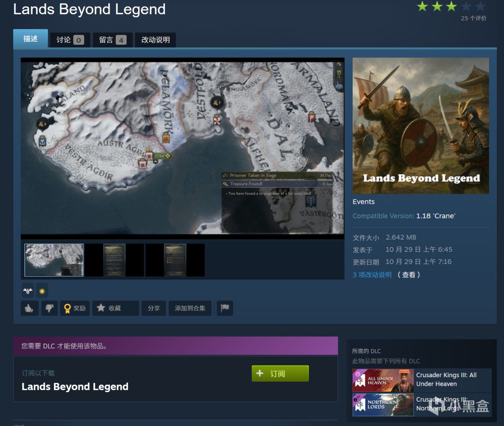Screen dimensions: 504x426
Task: Click the winged award reaction icon
Action: click(28, 291)
